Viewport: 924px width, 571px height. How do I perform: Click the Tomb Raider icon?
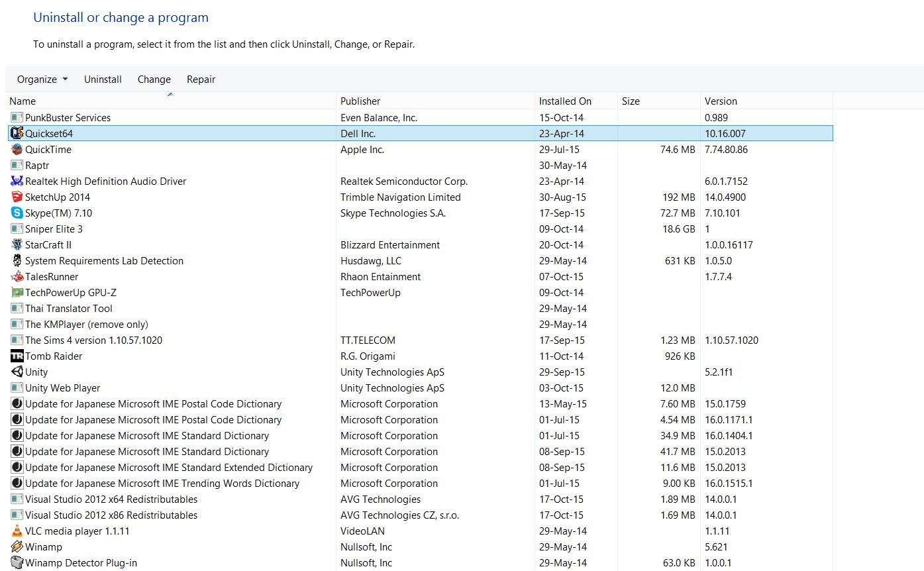click(17, 356)
